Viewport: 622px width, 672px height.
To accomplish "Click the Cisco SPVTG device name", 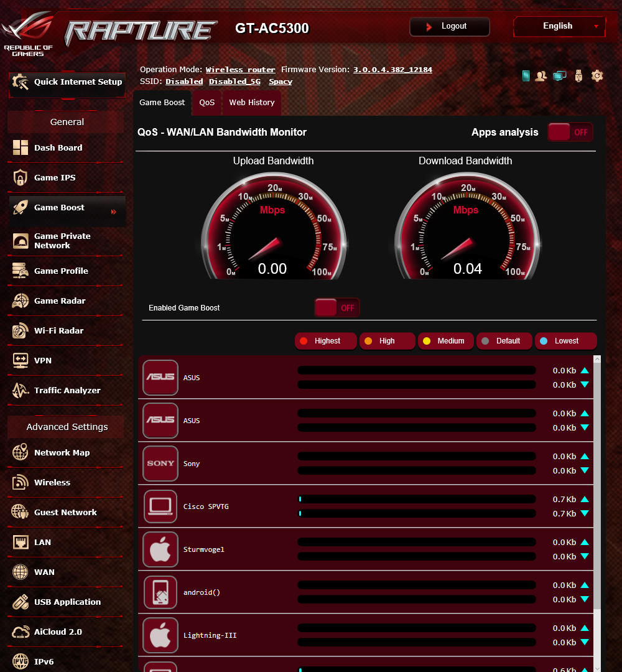I will (206, 506).
